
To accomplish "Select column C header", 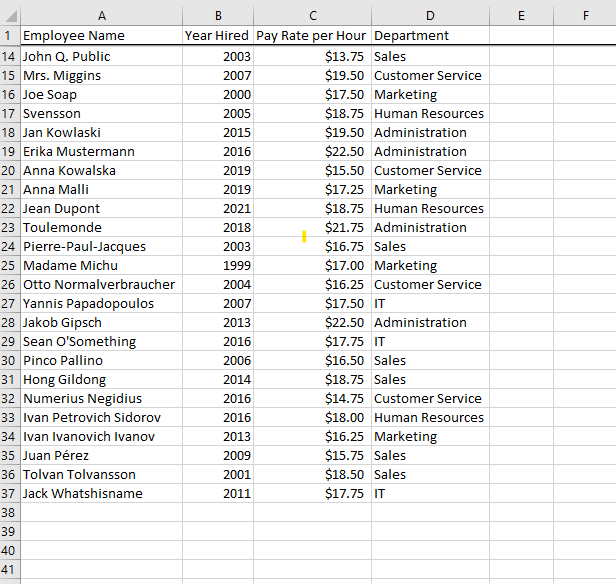I will (x=312, y=15).
